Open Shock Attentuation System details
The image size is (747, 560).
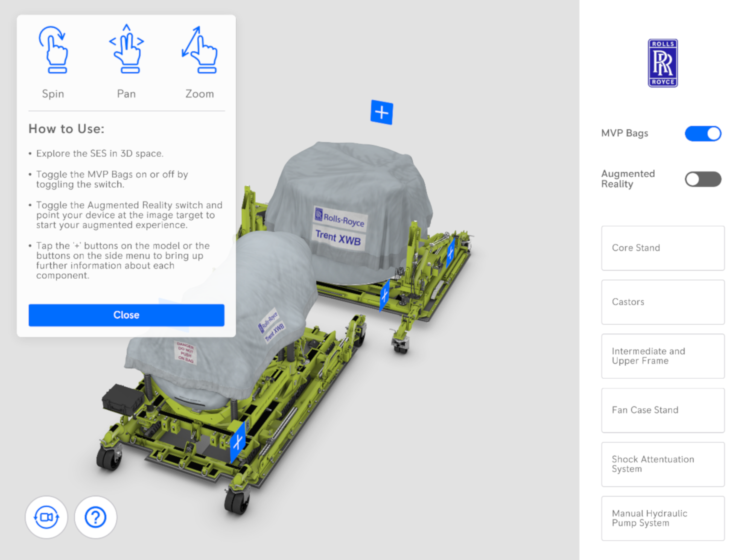pos(663,464)
